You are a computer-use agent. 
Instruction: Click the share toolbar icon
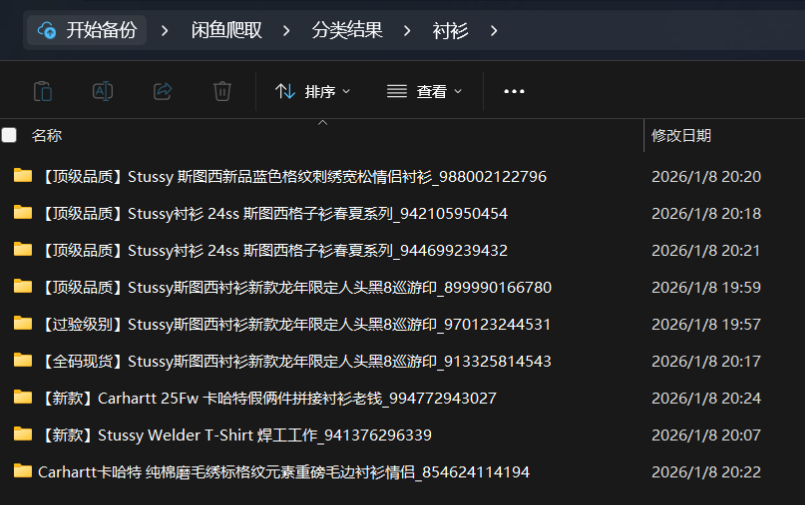tap(163, 91)
